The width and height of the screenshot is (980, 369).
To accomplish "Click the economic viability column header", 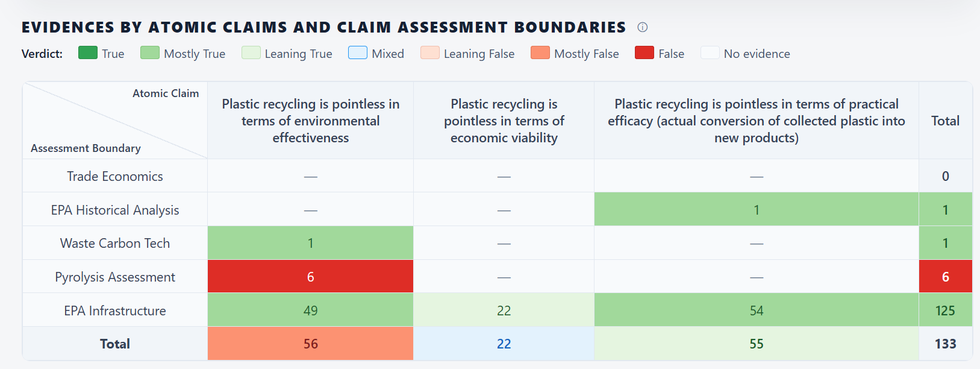I will [x=504, y=121].
